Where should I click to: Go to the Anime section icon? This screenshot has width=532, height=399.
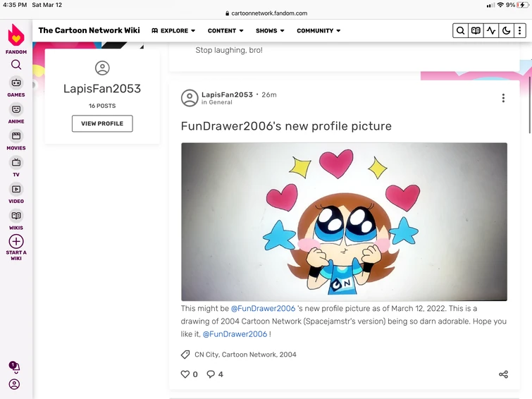pyautogui.click(x=16, y=109)
